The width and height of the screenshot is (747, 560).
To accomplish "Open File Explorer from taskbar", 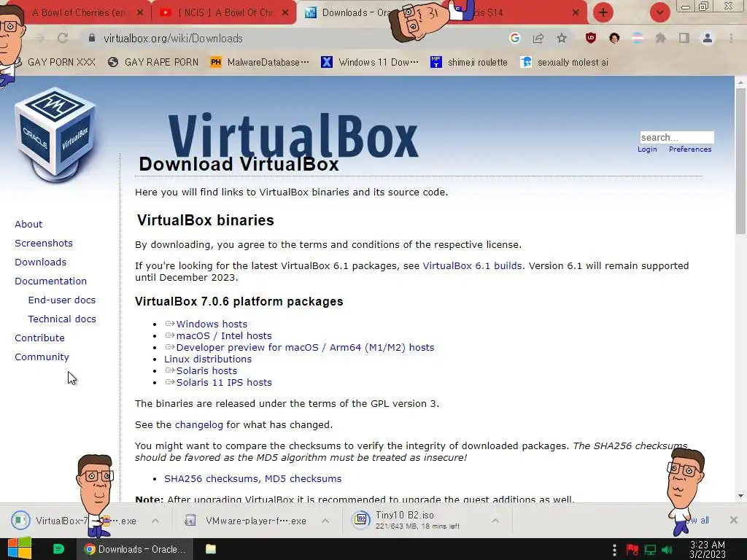I will click(x=211, y=549).
